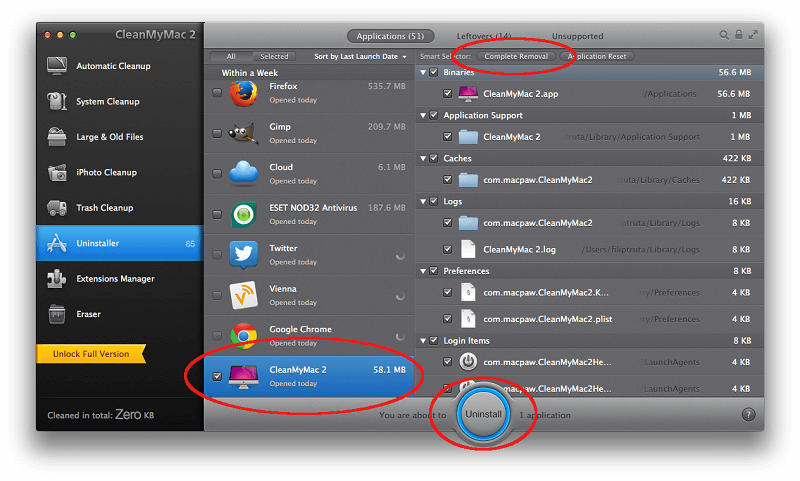The image size is (800, 481).
Task: Collapse the Login Items section triangle
Action: click(x=423, y=341)
